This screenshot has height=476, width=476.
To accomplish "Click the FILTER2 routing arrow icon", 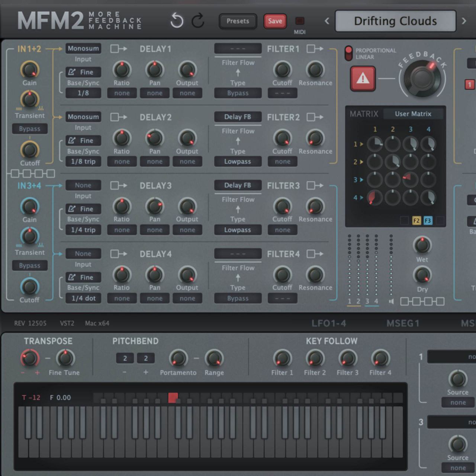I will pos(315,117).
